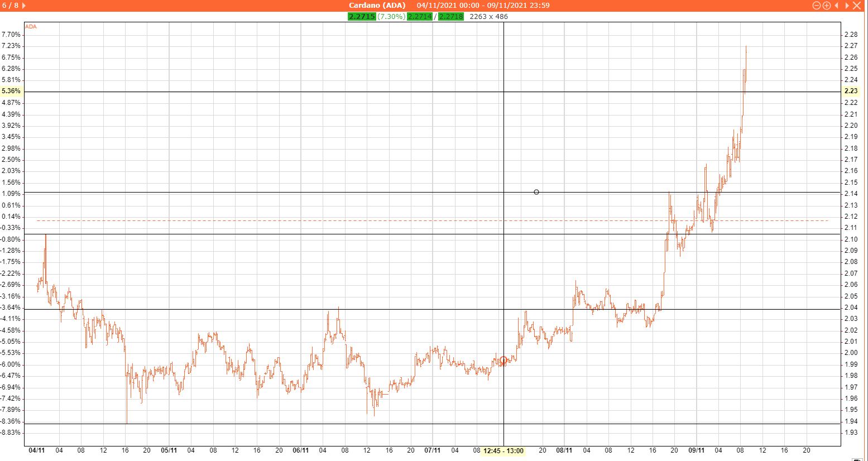Expand the 6 / 8 chart selector arrow
Screen dimensions: 868x461
[x=23, y=6]
